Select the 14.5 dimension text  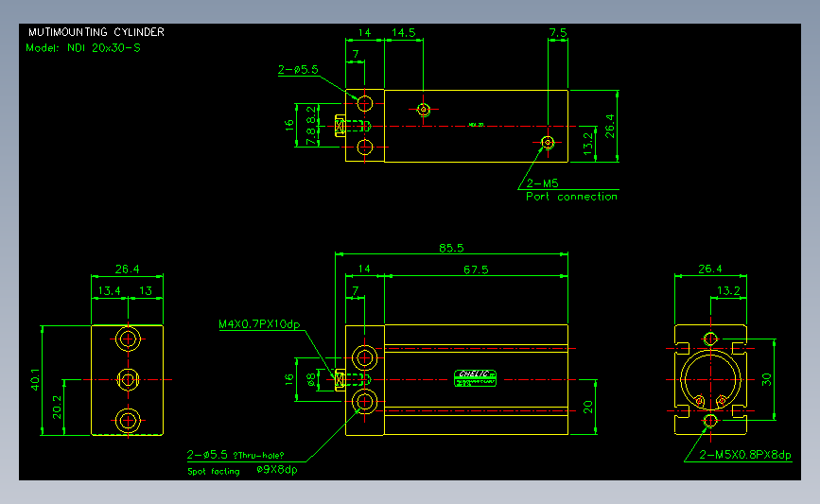(x=404, y=32)
